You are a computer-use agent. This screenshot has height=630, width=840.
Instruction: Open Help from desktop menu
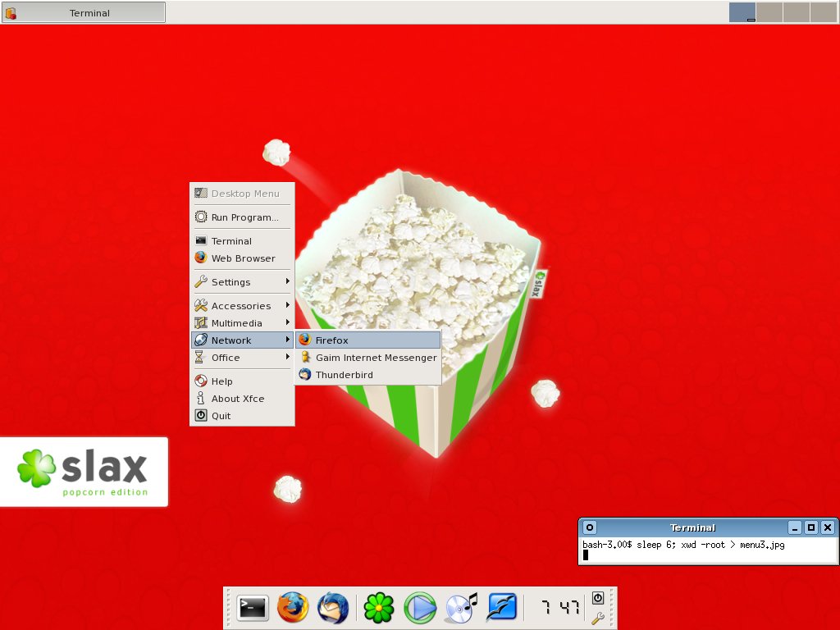[242, 381]
